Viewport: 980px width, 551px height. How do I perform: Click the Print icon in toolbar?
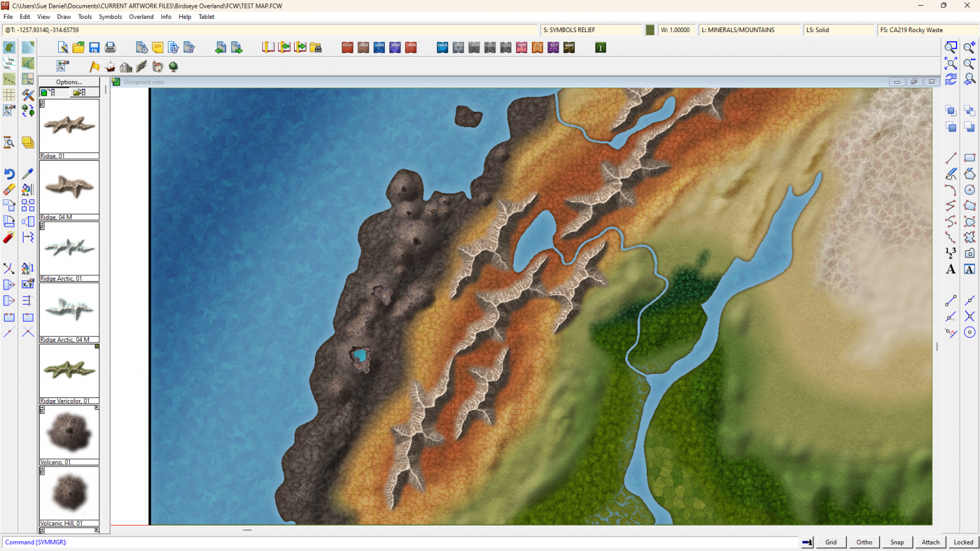click(110, 48)
